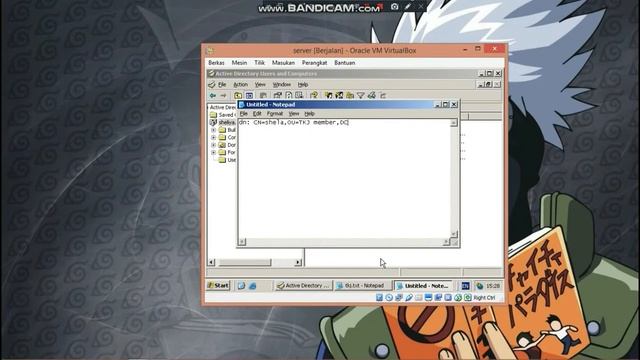Open Notepad View menu
640x360 pixels.
coord(294,113)
